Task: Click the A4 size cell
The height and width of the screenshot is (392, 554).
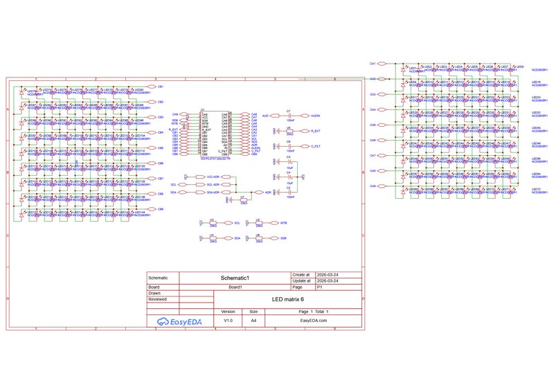Action: pyautogui.click(x=253, y=321)
